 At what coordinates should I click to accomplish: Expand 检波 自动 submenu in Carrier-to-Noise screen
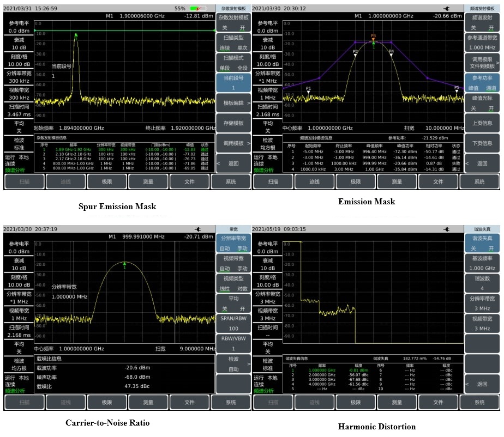(x=233, y=365)
